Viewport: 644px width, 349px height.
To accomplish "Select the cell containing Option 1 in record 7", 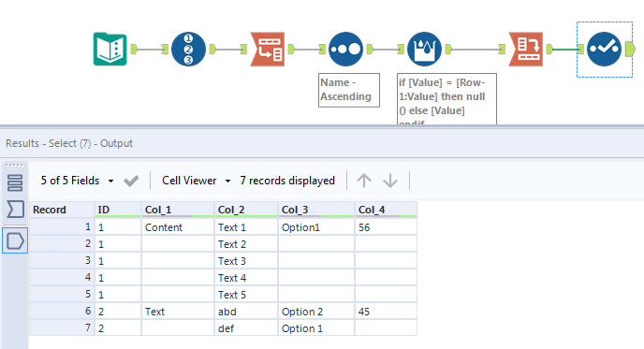I will [316, 328].
